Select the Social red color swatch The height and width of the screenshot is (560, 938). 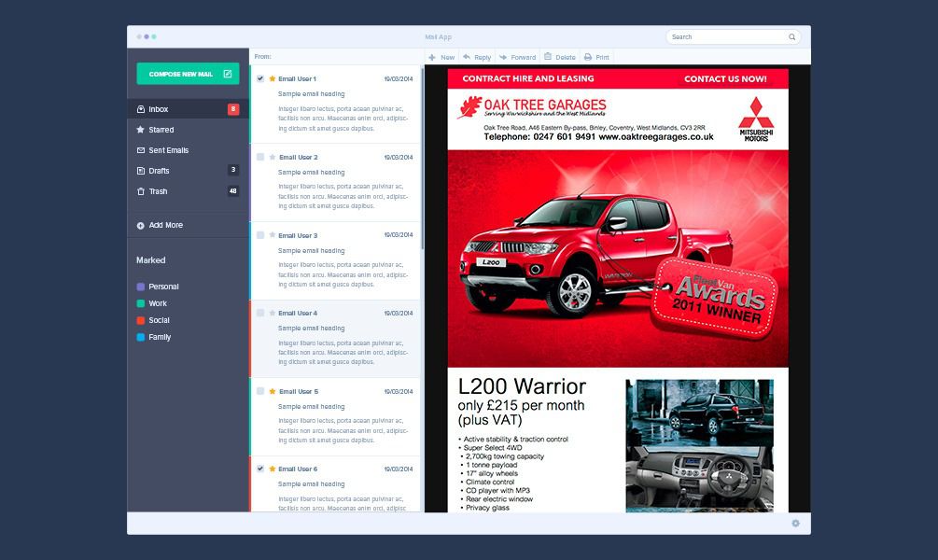pos(141,320)
